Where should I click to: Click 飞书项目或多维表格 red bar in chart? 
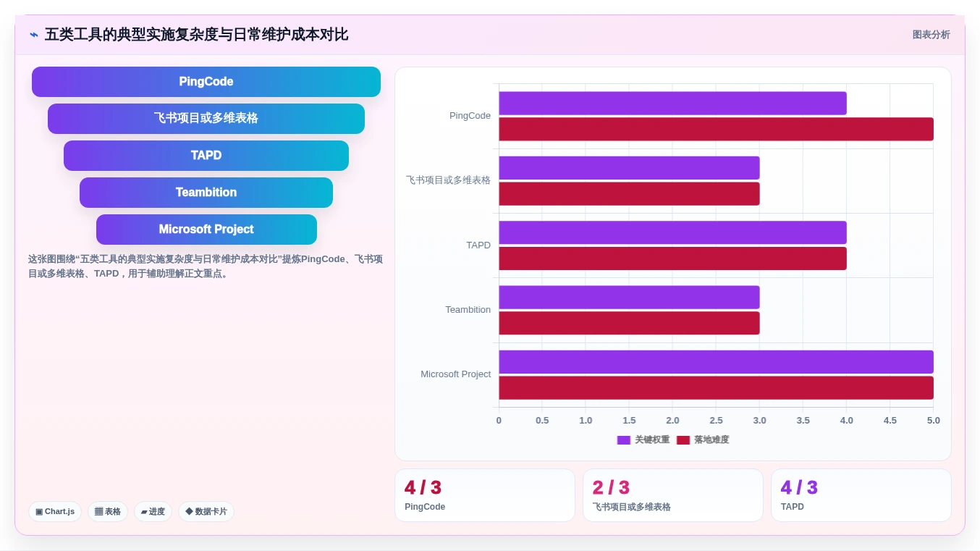point(629,194)
